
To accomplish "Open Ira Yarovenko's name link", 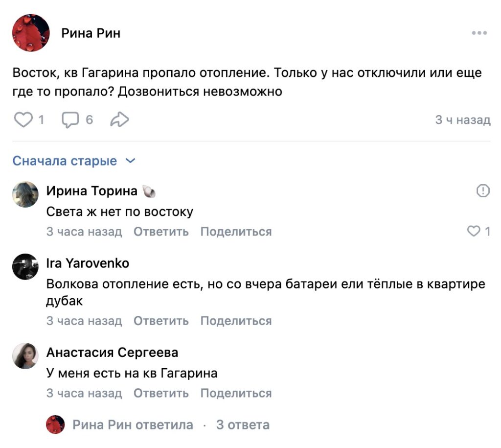I will [x=88, y=263].
